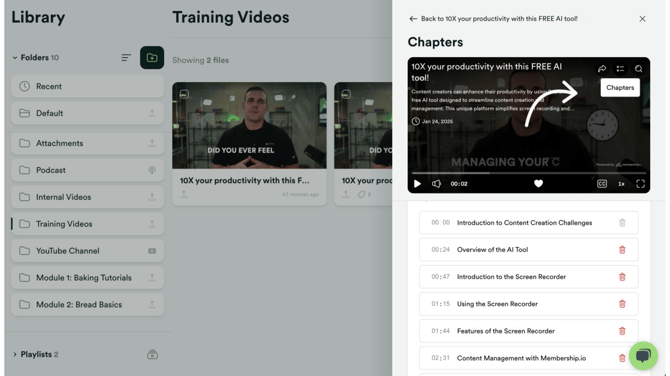Expand the Playlists section
This screenshot has width=670, height=376.
tap(15, 354)
